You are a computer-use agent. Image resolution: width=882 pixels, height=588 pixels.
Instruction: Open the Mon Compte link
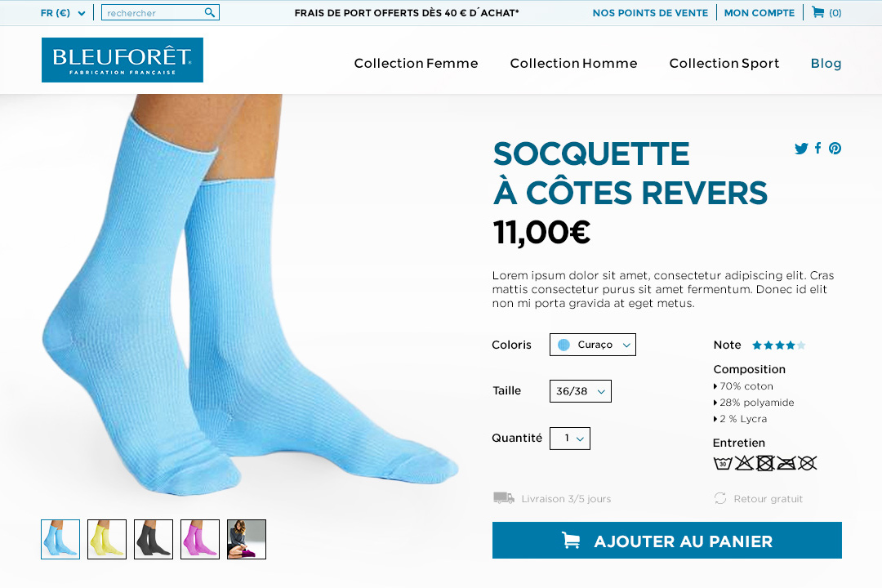(x=759, y=12)
